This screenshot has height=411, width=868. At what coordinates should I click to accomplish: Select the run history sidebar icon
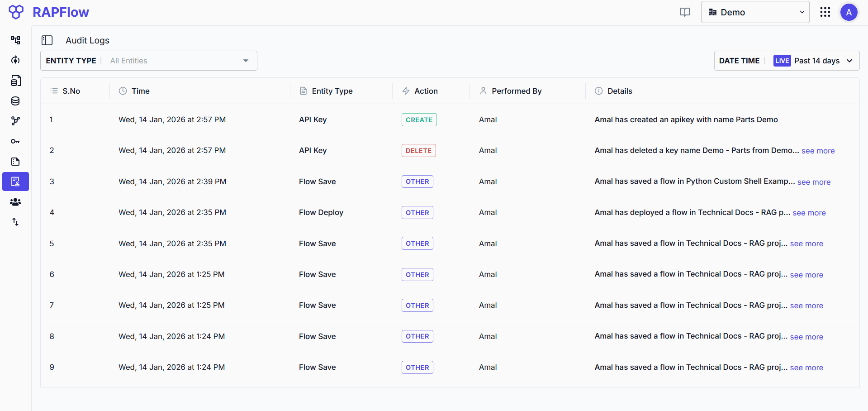pos(15,60)
